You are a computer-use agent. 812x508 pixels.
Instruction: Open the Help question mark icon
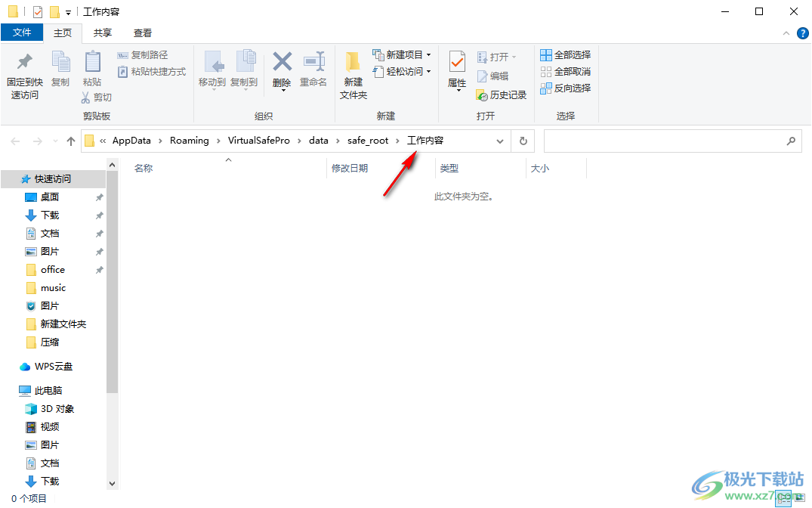803,33
